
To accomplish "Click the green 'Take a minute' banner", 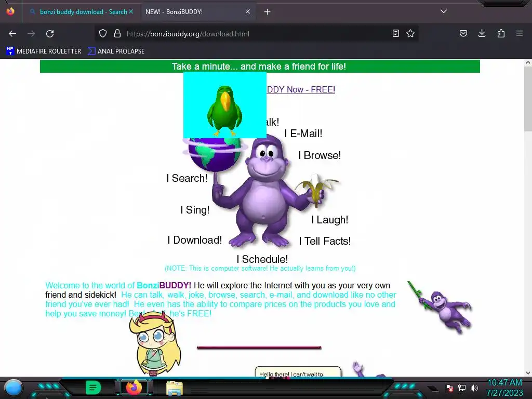I will point(260,66).
